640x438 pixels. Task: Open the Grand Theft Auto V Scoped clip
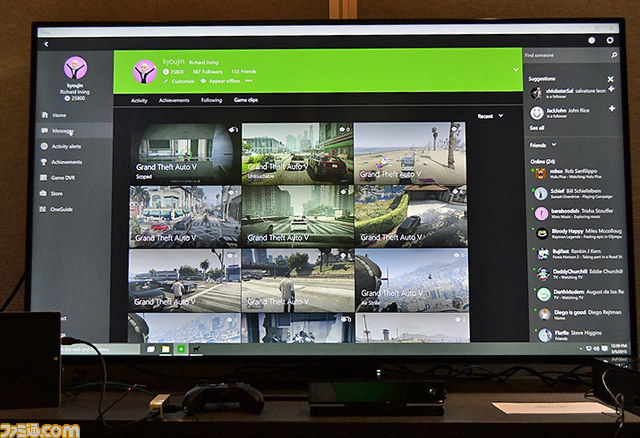coord(186,153)
